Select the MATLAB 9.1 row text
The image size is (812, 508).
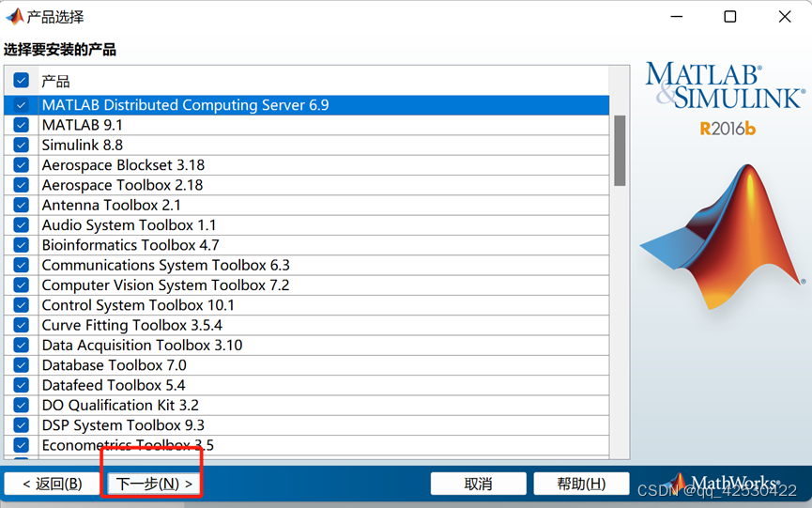pos(83,125)
